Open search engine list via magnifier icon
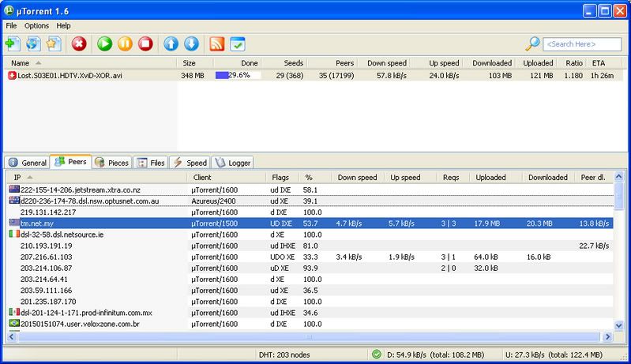The image size is (631, 364). coord(532,43)
